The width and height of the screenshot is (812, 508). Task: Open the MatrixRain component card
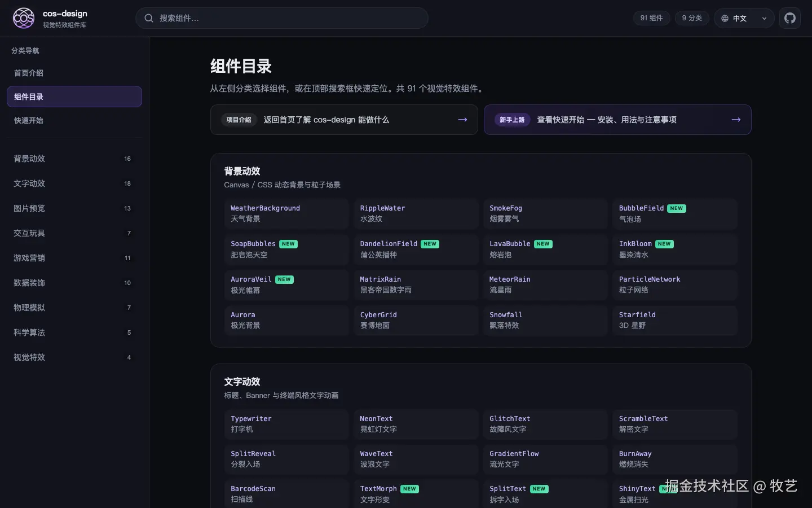pos(416,284)
